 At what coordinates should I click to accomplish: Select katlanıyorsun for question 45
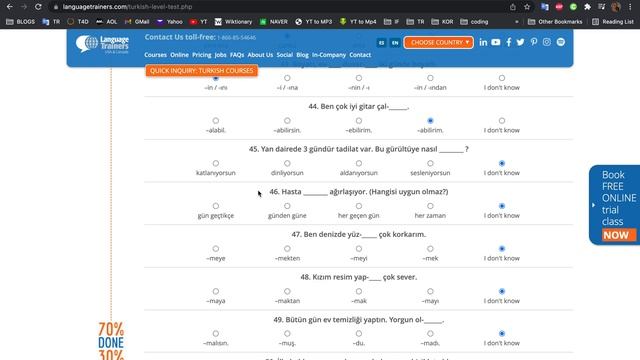pyautogui.click(x=216, y=163)
